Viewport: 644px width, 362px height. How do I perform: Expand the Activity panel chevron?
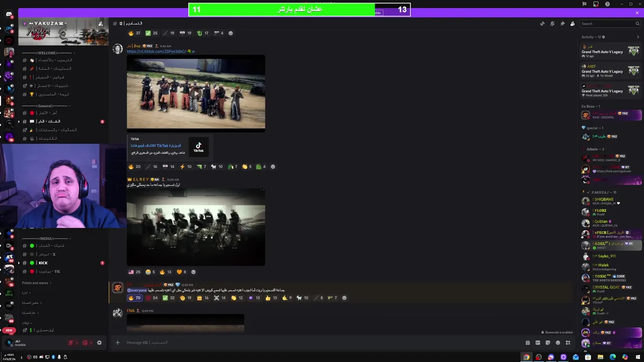[638, 37]
